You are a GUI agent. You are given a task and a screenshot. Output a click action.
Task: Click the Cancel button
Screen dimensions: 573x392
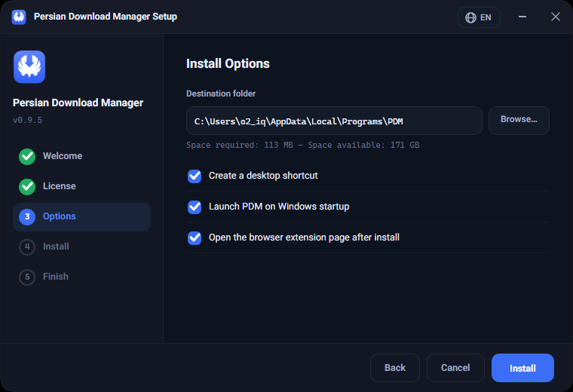click(x=455, y=368)
